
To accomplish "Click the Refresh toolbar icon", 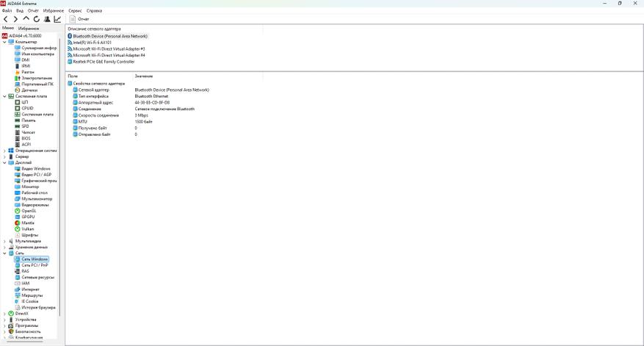I will tap(37, 19).
